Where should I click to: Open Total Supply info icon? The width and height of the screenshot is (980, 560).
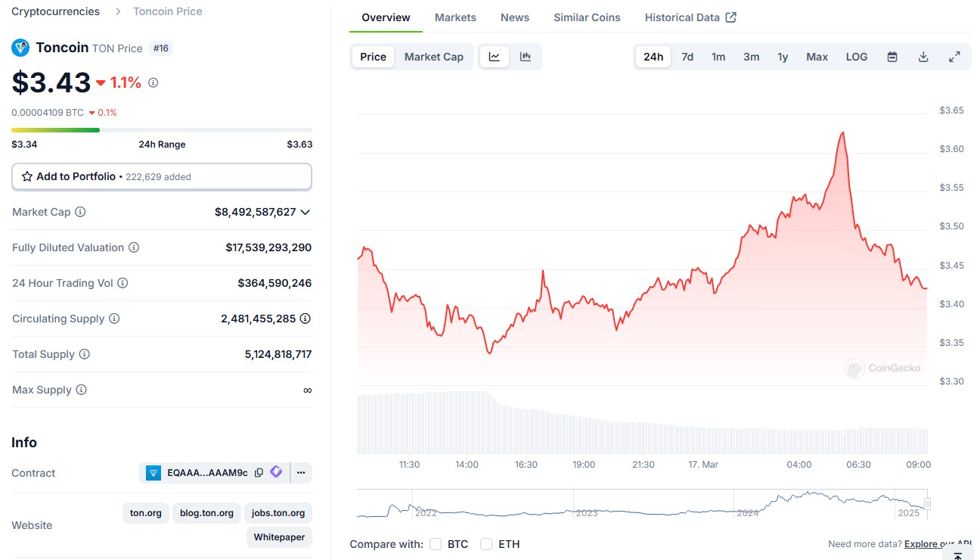click(x=85, y=354)
